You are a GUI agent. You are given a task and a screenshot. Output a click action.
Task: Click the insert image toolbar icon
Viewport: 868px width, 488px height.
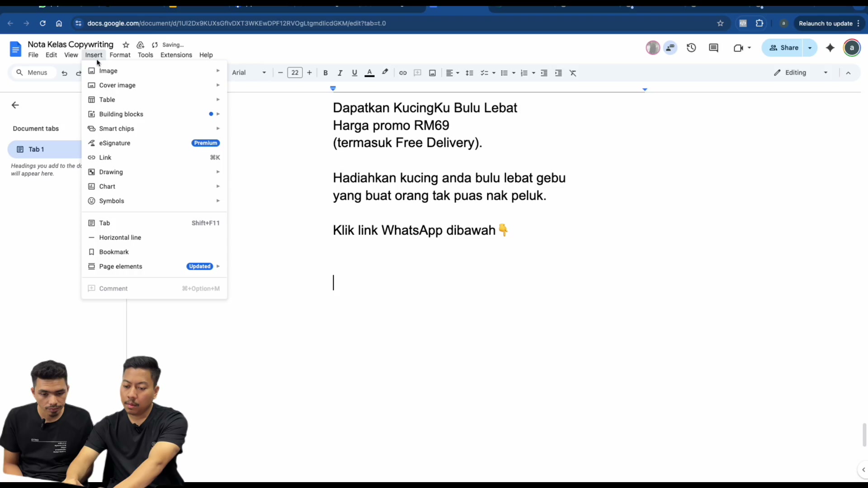point(432,73)
